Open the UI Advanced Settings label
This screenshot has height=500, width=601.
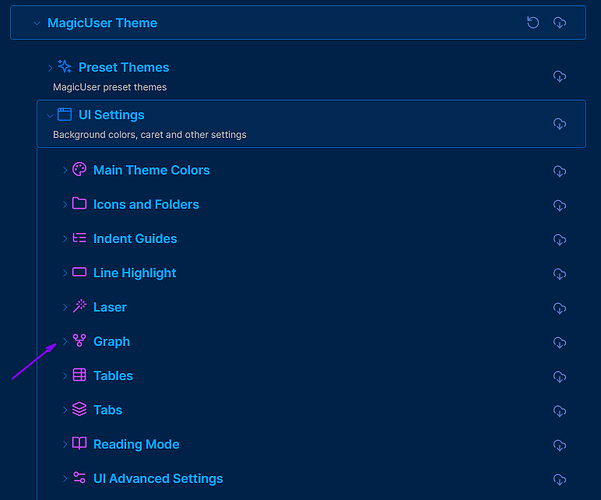(158, 479)
